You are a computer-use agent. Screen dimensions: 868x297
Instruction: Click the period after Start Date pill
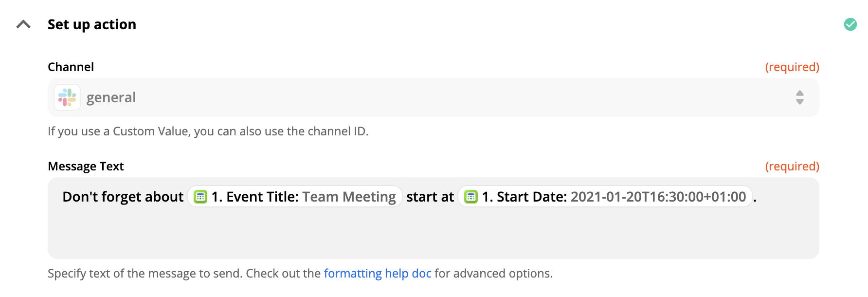[x=755, y=198]
